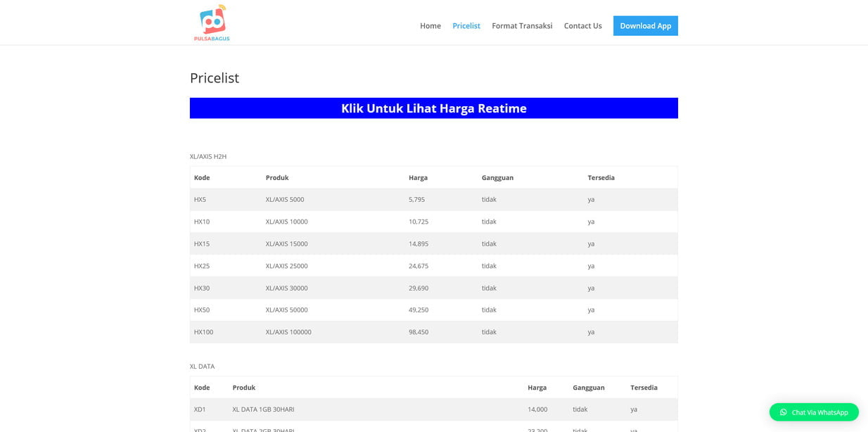Select the Pricelist navigation link
The height and width of the screenshot is (432, 868).
tap(466, 26)
